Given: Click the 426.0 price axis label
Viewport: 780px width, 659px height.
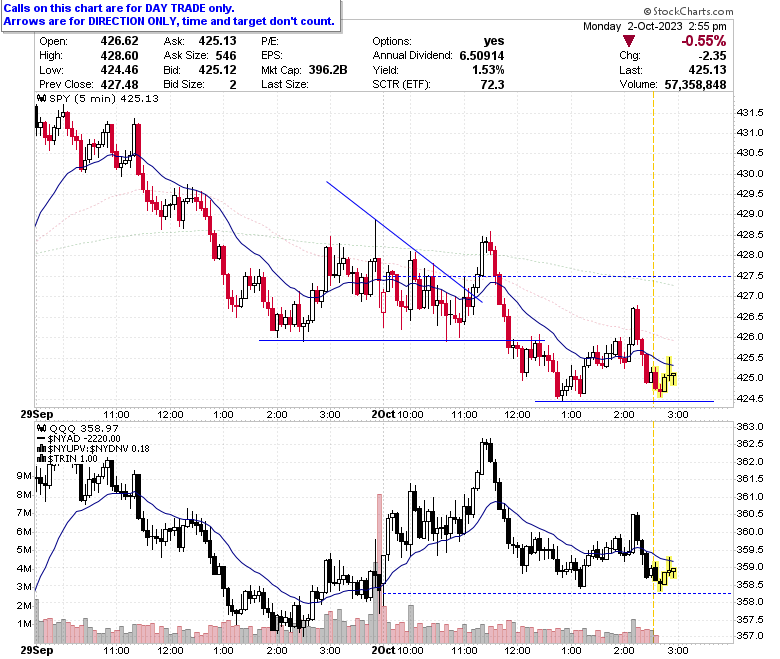Looking at the screenshot, I should click(750, 336).
